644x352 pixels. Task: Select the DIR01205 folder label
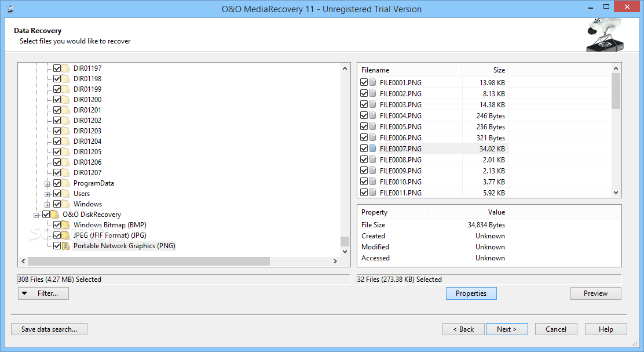(x=87, y=152)
